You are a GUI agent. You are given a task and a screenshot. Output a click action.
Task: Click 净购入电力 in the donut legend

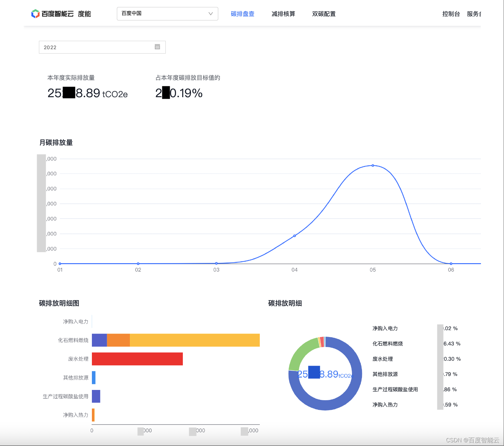click(385, 328)
